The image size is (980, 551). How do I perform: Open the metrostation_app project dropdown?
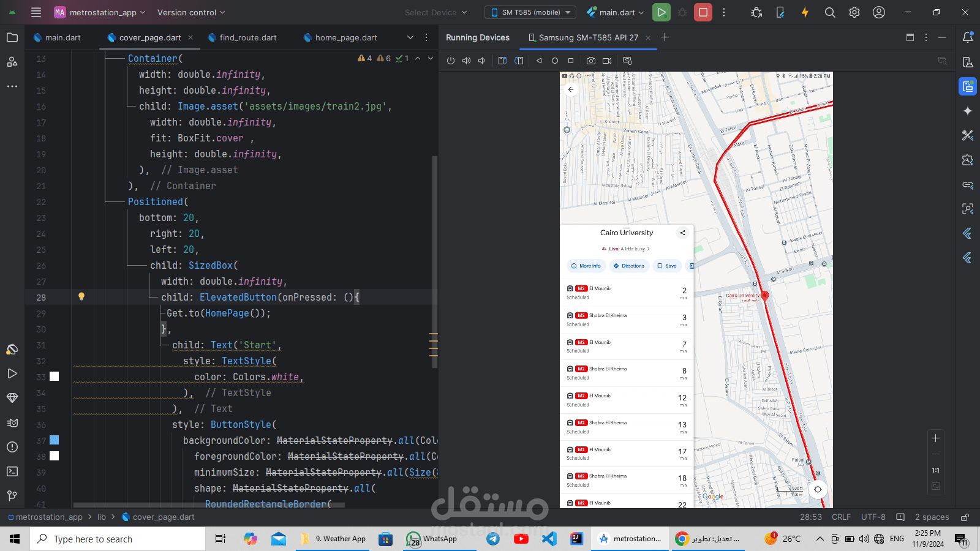point(100,12)
